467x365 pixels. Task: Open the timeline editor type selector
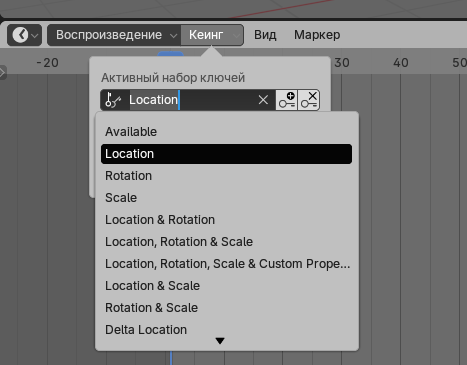point(24,35)
